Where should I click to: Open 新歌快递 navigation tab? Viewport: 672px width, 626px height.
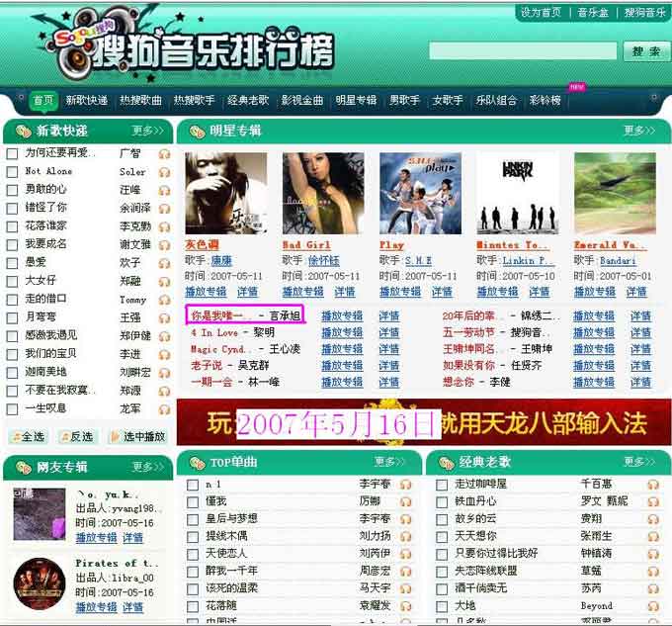point(87,100)
